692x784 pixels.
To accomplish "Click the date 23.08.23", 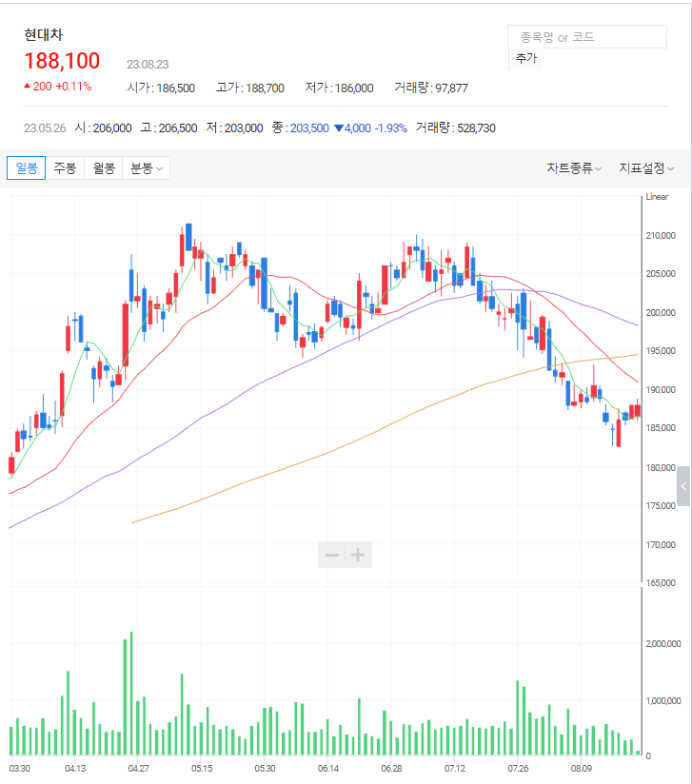I will click(148, 65).
